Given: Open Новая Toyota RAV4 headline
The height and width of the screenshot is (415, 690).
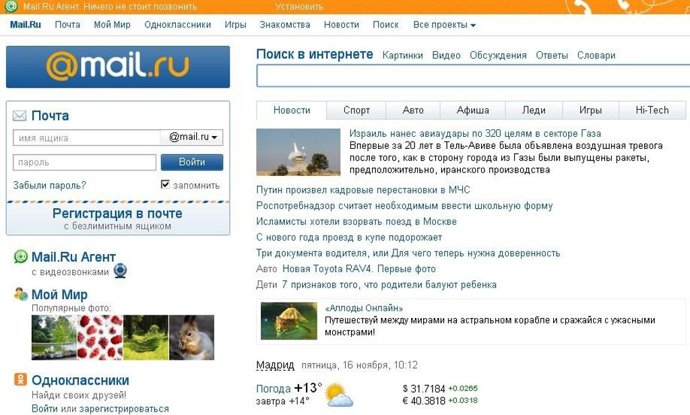Looking at the screenshot, I should [359, 269].
